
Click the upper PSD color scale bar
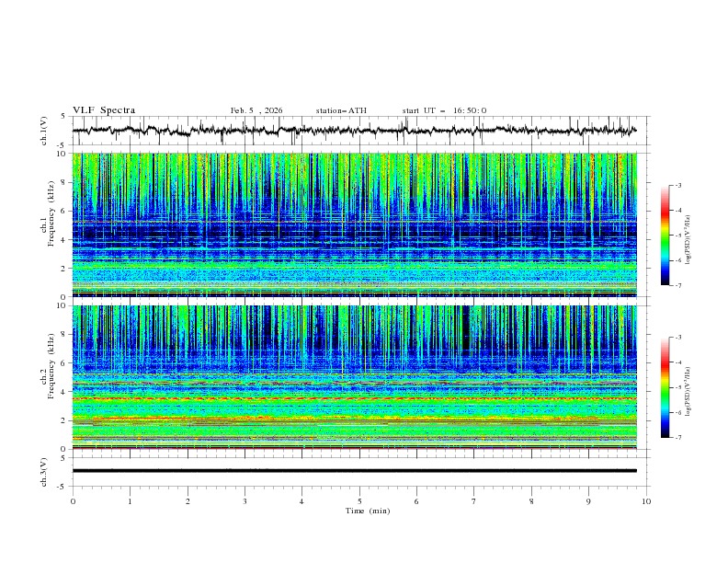click(665, 235)
